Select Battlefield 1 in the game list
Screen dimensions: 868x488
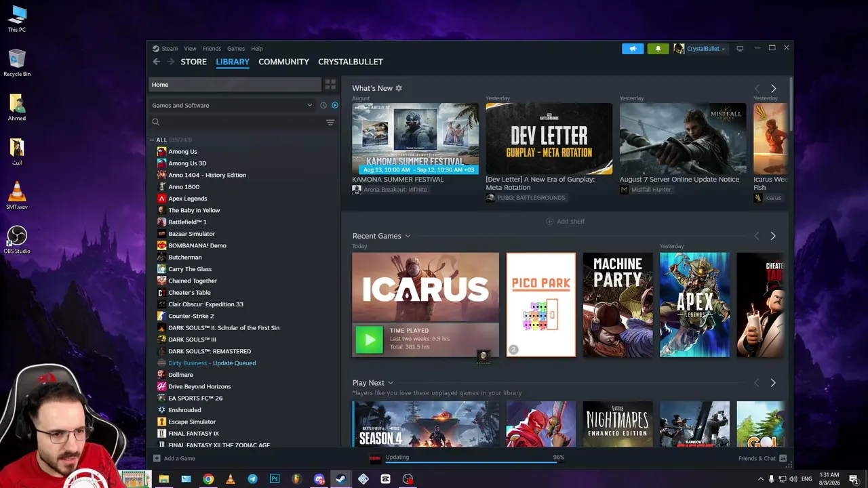tap(187, 222)
